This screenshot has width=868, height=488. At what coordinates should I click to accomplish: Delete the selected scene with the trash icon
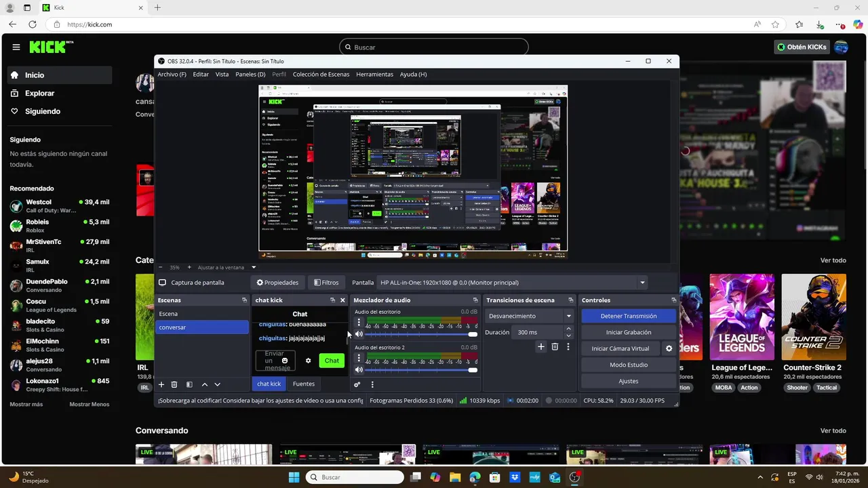click(x=174, y=384)
